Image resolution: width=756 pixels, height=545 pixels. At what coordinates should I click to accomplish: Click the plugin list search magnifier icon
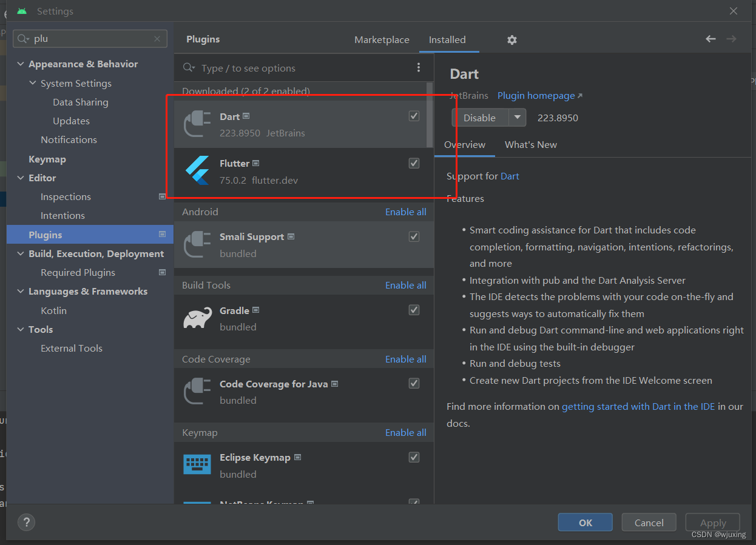(x=189, y=68)
